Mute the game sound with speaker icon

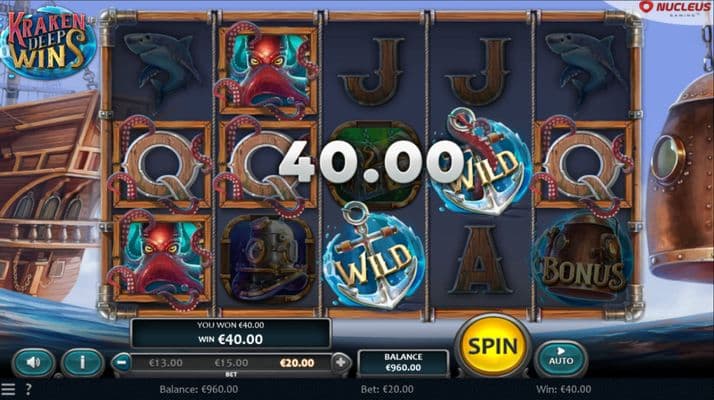click(x=33, y=363)
